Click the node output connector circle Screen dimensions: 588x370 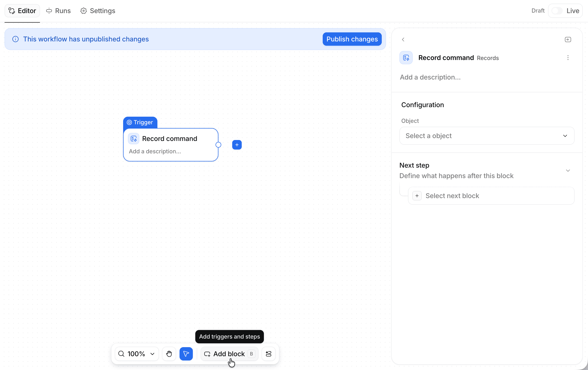pos(218,145)
